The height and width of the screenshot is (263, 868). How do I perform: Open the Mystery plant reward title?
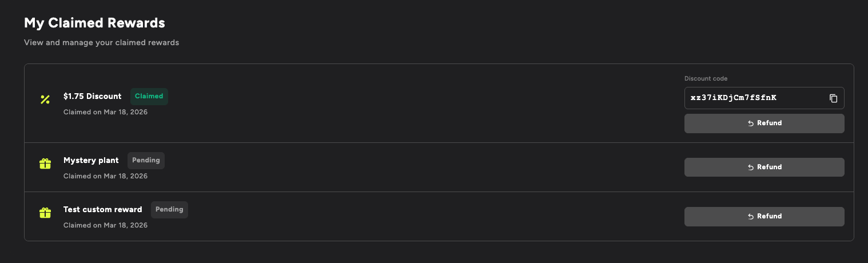coord(91,160)
